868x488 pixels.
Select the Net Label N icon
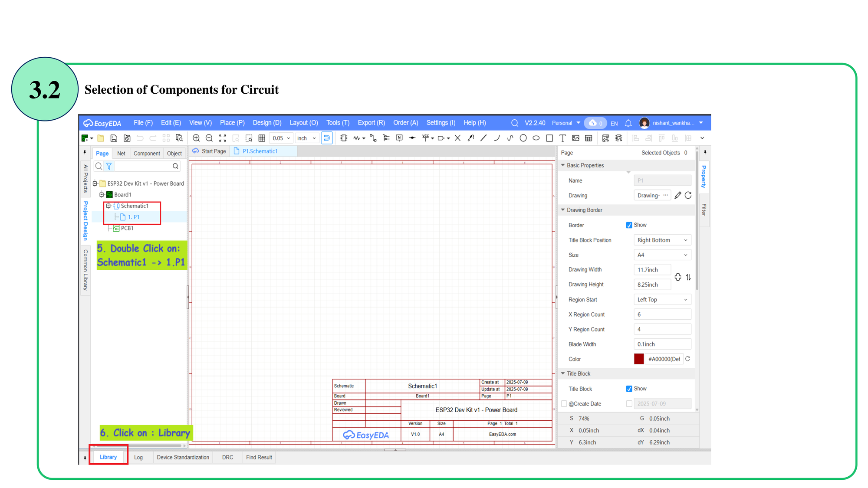(x=399, y=138)
